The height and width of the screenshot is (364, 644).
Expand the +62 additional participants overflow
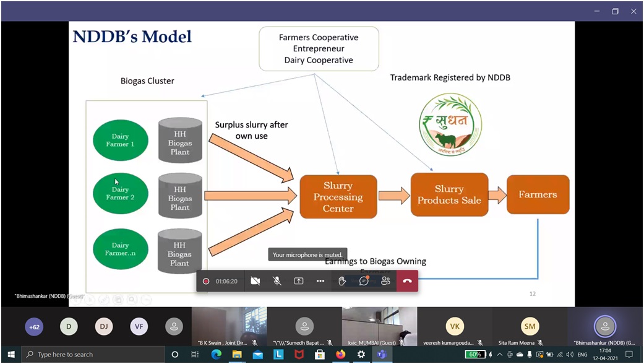(x=34, y=326)
